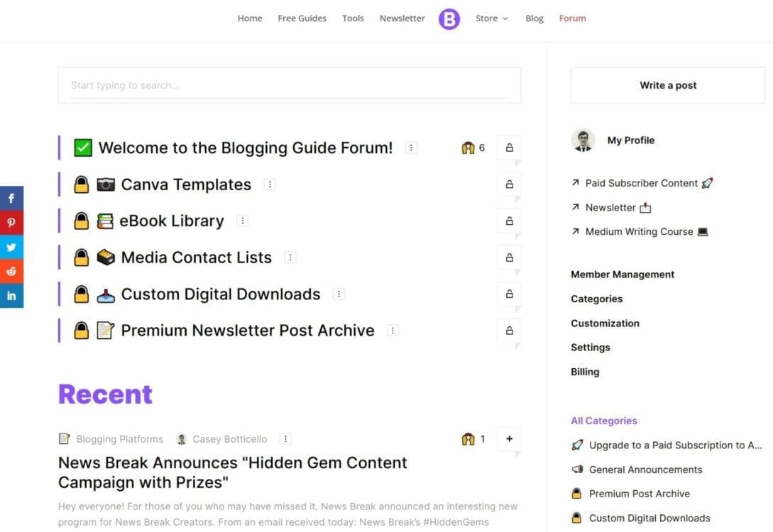Open Free Guides in navigation bar
This screenshot has height=532, width=773.
(x=302, y=18)
